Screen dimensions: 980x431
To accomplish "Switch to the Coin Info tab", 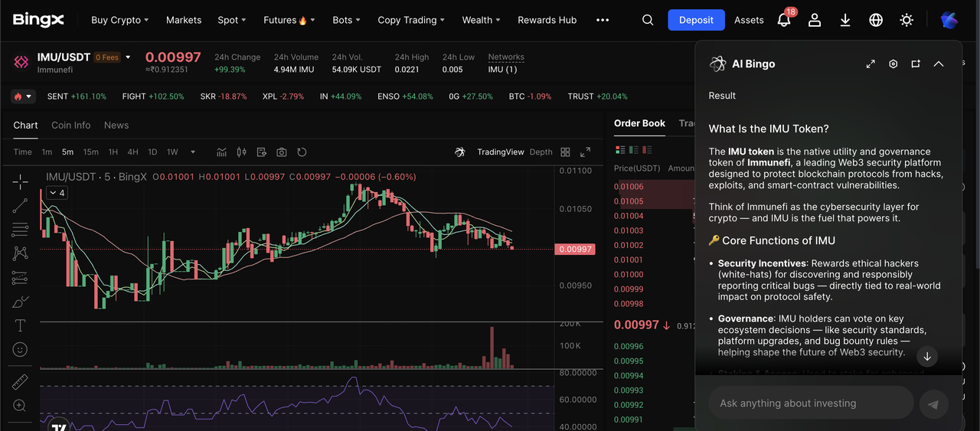I will click(70, 126).
